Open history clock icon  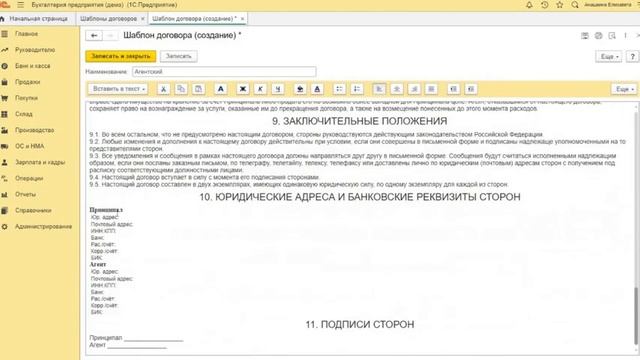tap(544, 5)
